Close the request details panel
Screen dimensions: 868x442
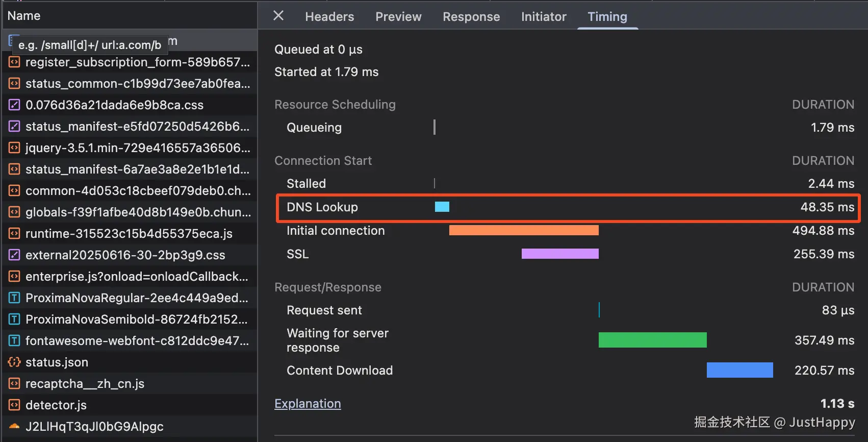click(278, 16)
